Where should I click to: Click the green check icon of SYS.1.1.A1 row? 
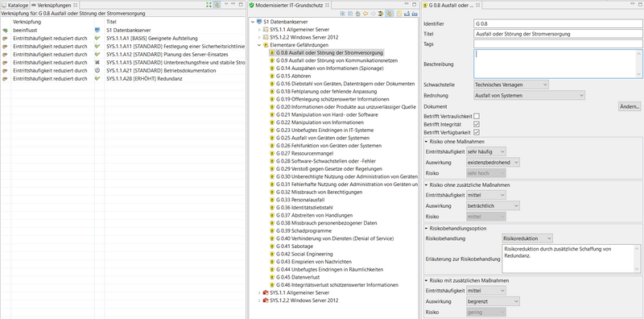(x=97, y=38)
